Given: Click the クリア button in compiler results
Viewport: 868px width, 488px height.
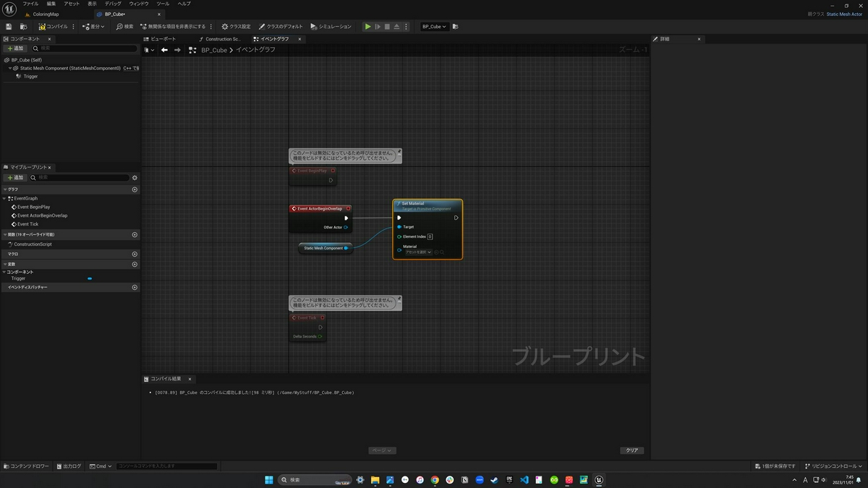Looking at the screenshot, I should point(632,450).
